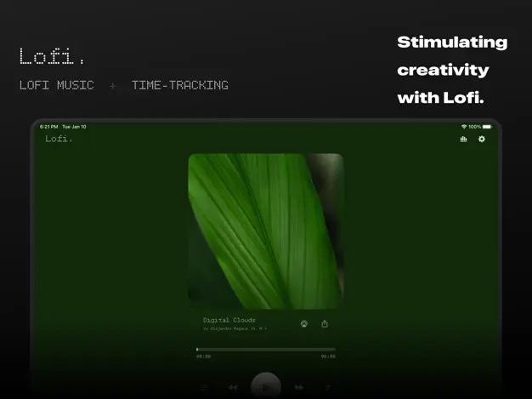Screen dimensions: 532x399
Task: Skip ahead with the fast-forward icon
Action: tap(299, 387)
